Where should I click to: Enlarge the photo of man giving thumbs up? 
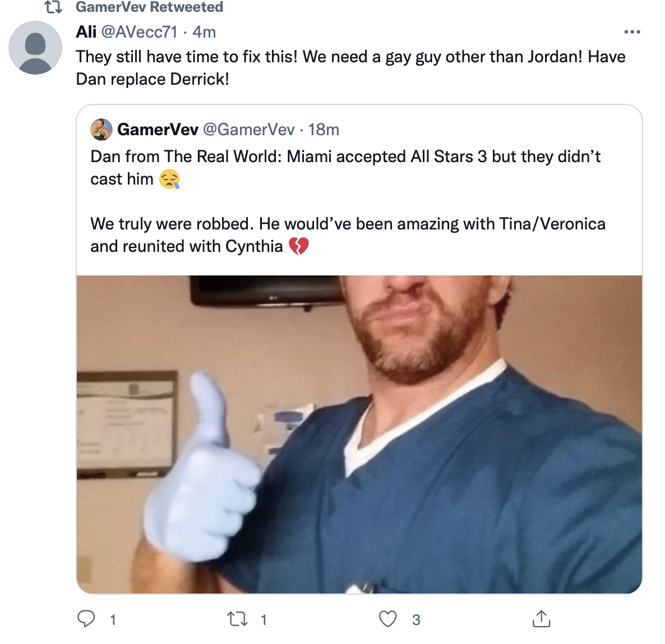359,434
